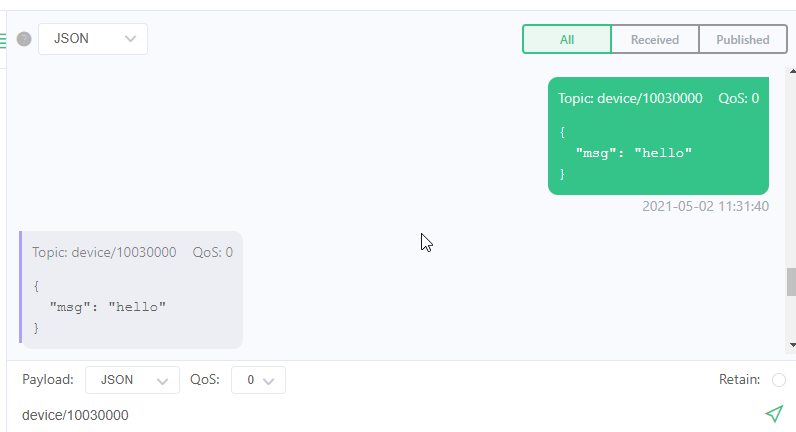This screenshot has height=432, width=796.
Task: Click the chevron arrow in the Payload dropdown
Action: click(162, 381)
